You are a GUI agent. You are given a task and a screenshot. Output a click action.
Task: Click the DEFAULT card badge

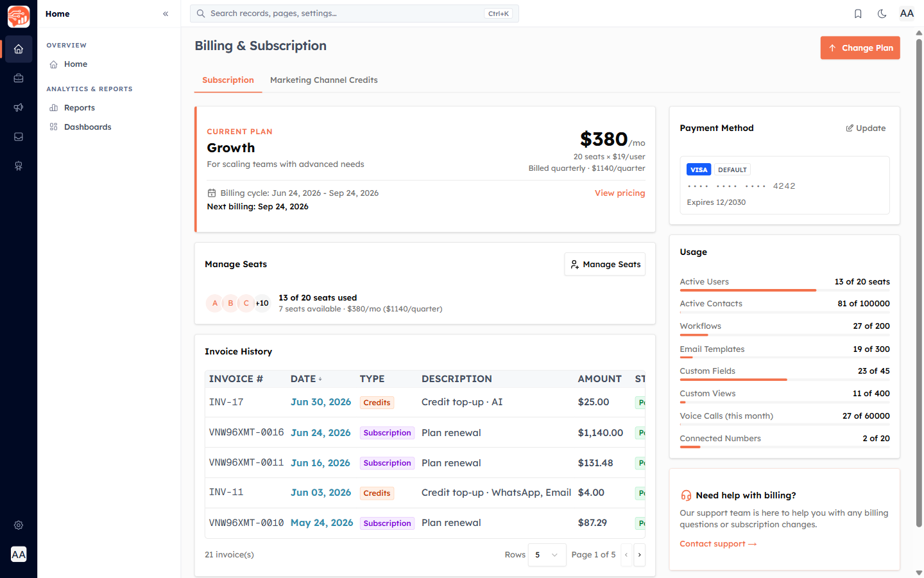(x=732, y=170)
